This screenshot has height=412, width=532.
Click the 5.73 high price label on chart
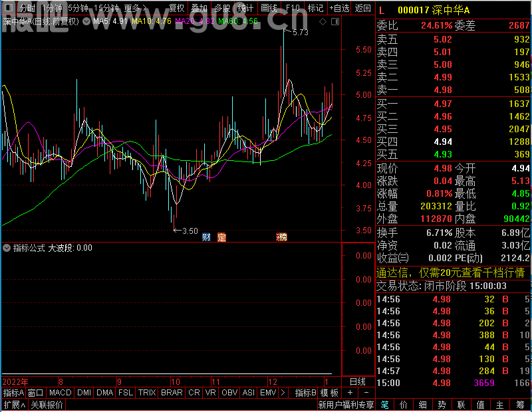click(301, 32)
